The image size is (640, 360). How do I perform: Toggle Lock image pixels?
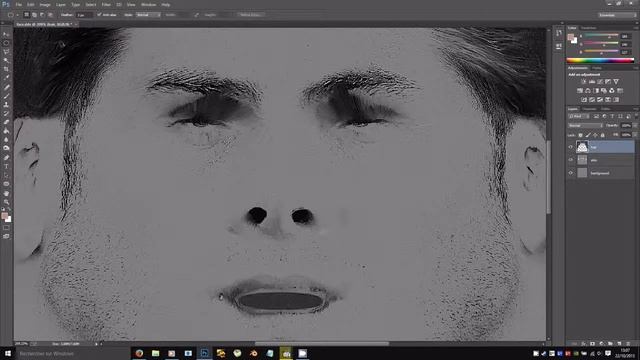588,135
